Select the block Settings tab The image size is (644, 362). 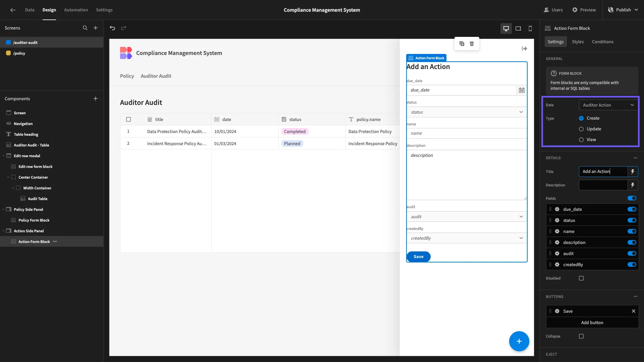555,42
